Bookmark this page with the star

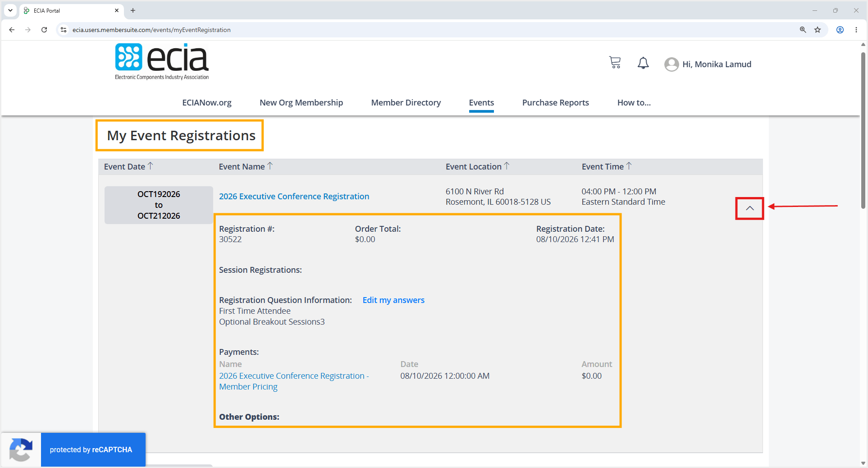(818, 30)
